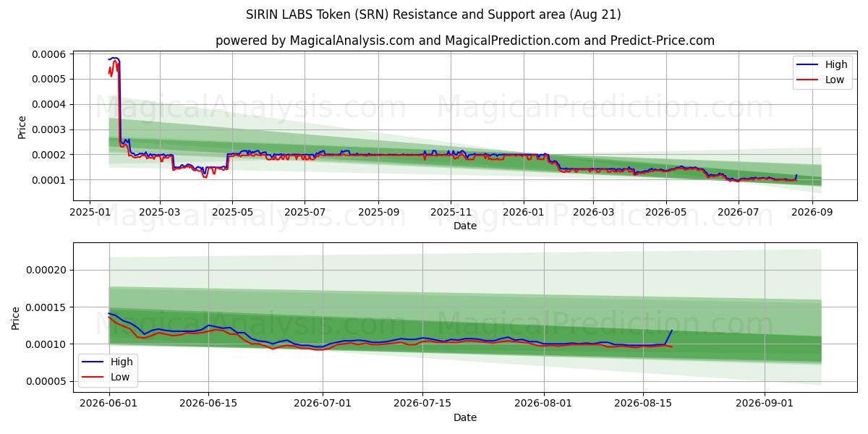Click the bottom chart x-axis label '2026-06-01'
The image size is (868, 434).
pos(109,404)
